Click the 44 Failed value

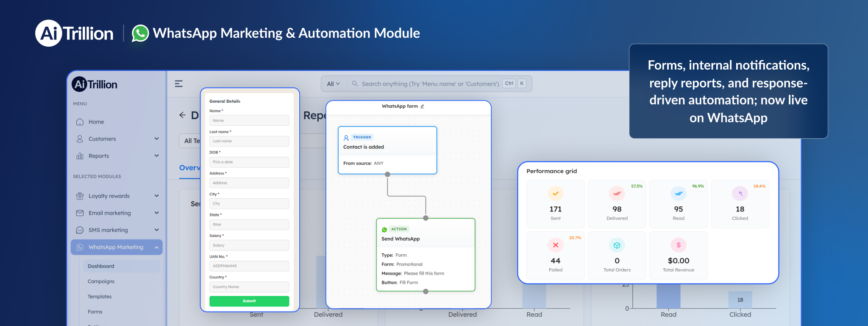[x=556, y=261]
